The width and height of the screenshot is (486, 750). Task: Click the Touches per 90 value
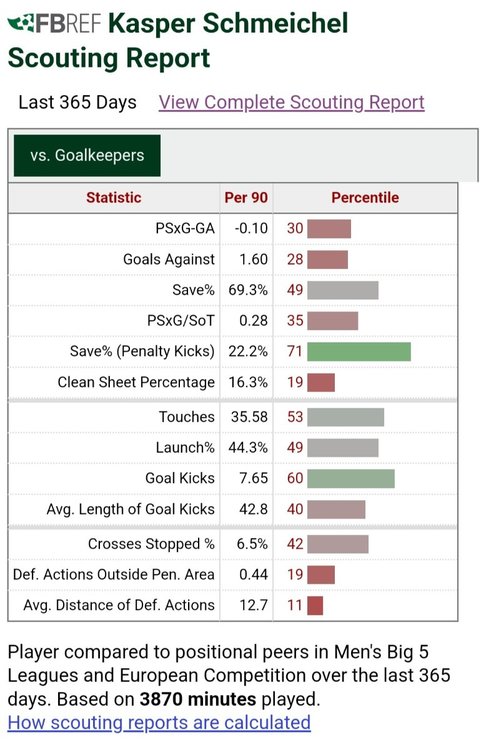tap(249, 417)
